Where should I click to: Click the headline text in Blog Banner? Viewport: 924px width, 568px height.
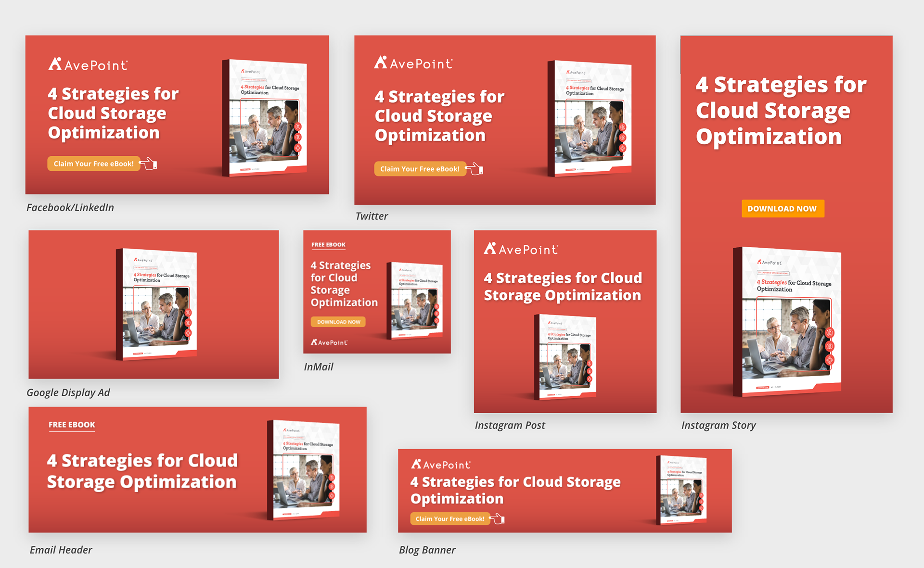[515, 490]
